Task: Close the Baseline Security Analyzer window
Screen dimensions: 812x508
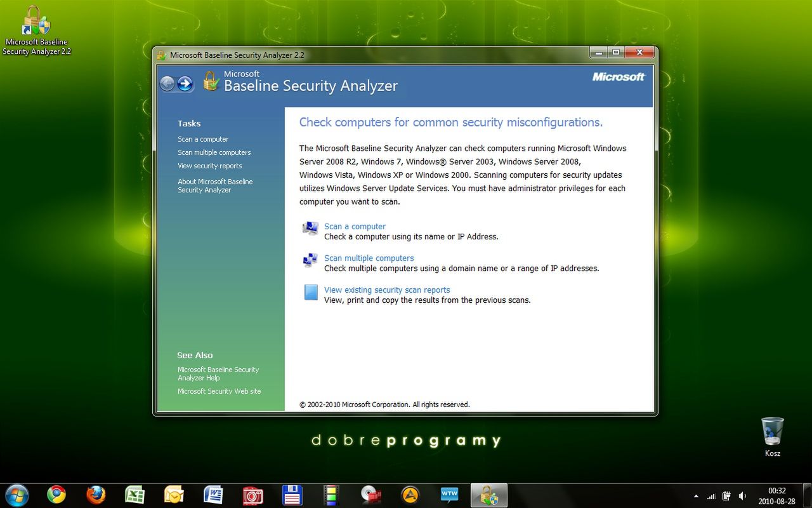Action: point(639,52)
